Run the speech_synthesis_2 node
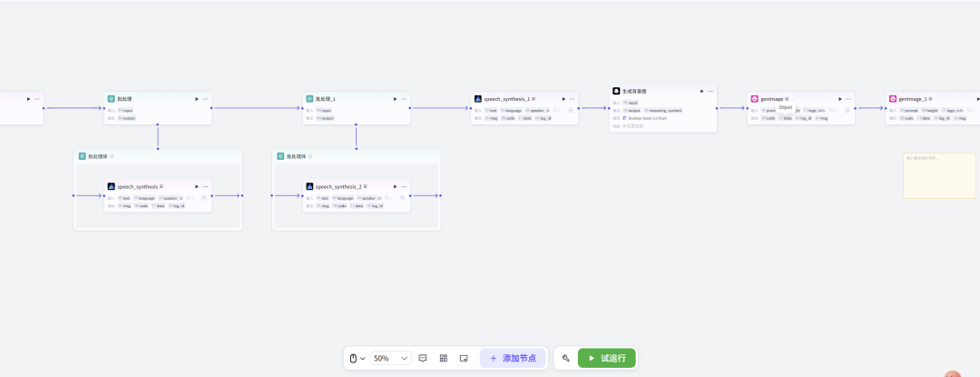 click(395, 186)
